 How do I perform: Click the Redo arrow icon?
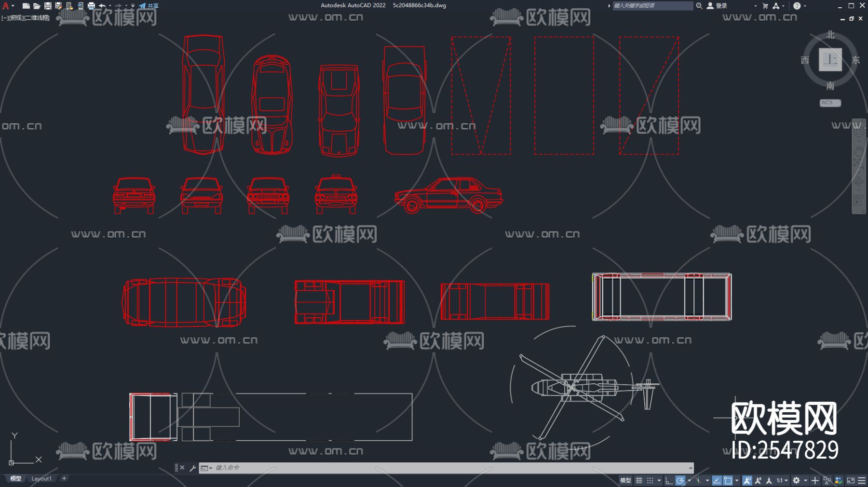118,6
